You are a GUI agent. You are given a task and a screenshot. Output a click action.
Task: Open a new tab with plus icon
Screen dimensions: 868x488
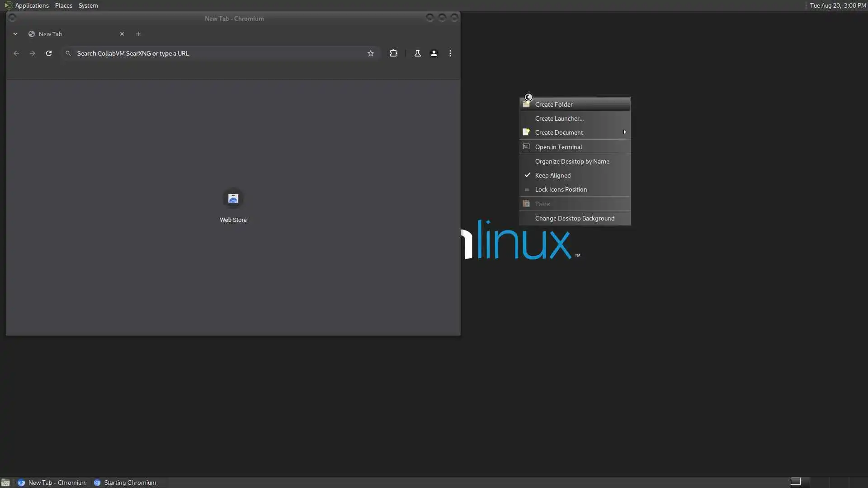pos(138,34)
